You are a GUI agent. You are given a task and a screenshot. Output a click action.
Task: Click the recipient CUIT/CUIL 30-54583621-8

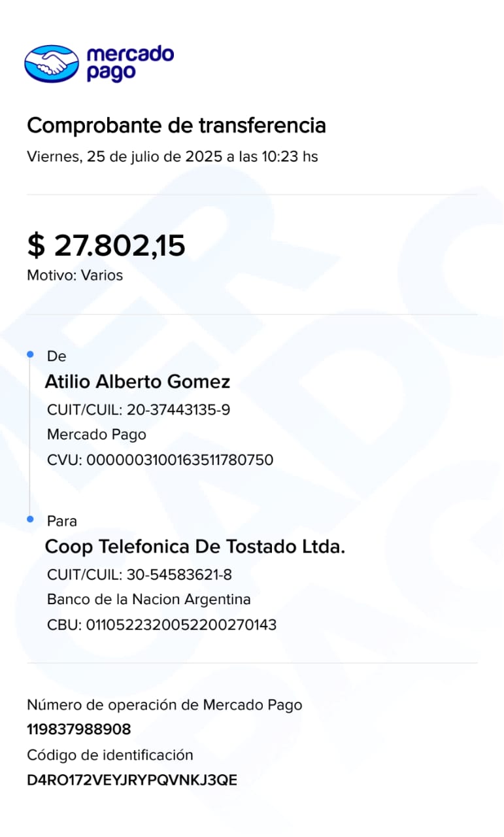click(139, 575)
